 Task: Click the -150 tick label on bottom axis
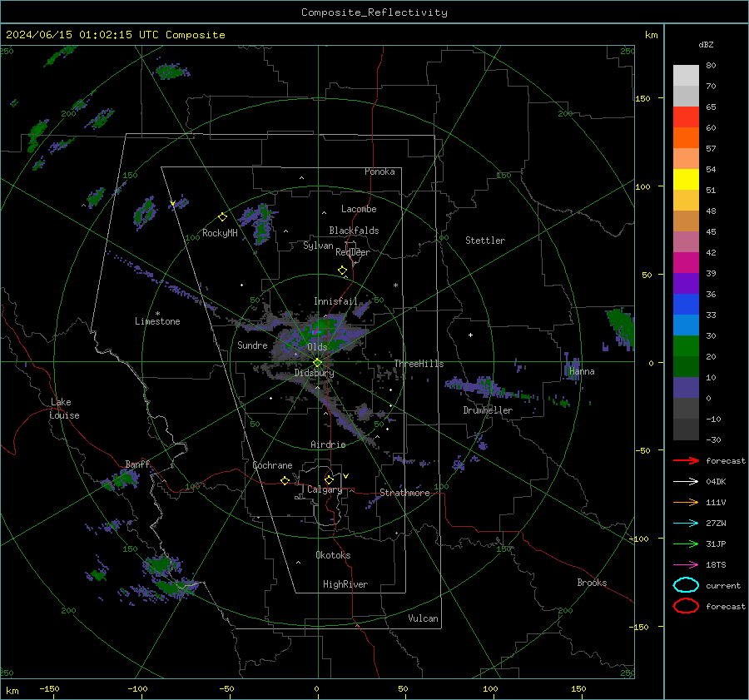(49, 688)
